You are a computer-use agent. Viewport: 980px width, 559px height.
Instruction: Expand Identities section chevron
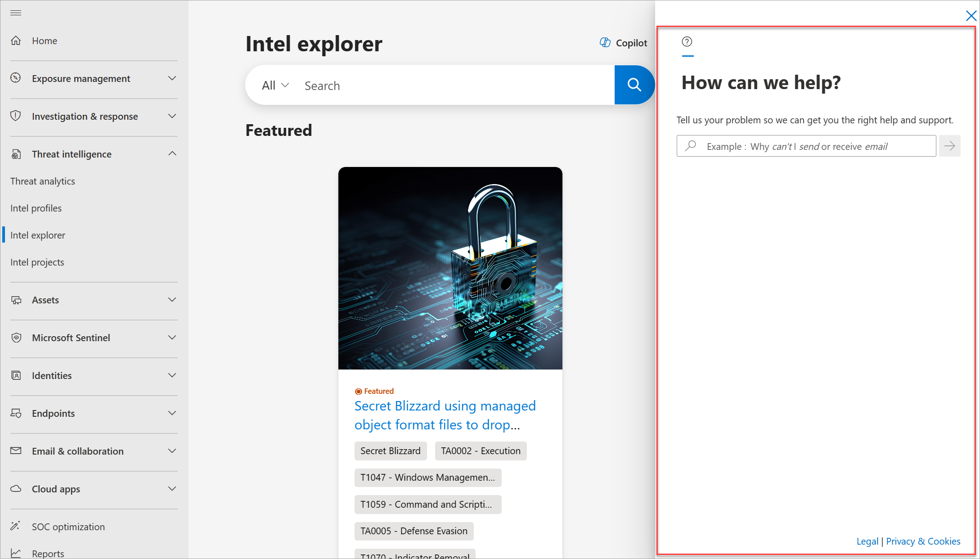[172, 375]
